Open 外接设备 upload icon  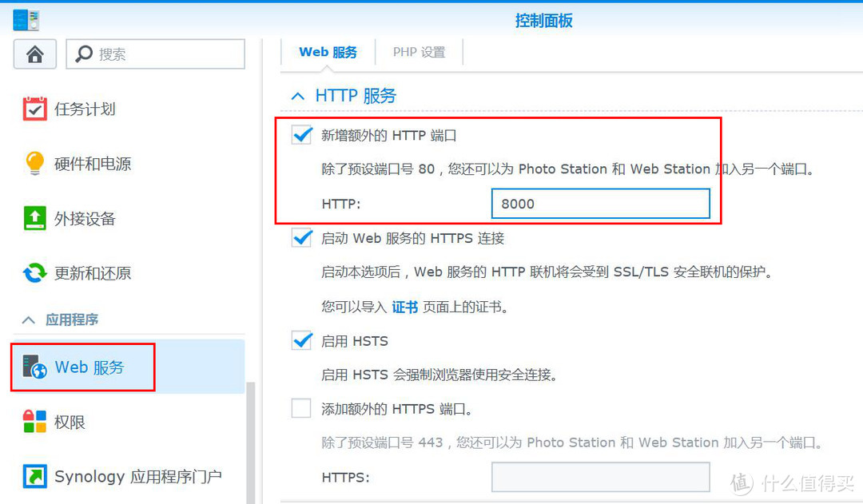point(34,218)
